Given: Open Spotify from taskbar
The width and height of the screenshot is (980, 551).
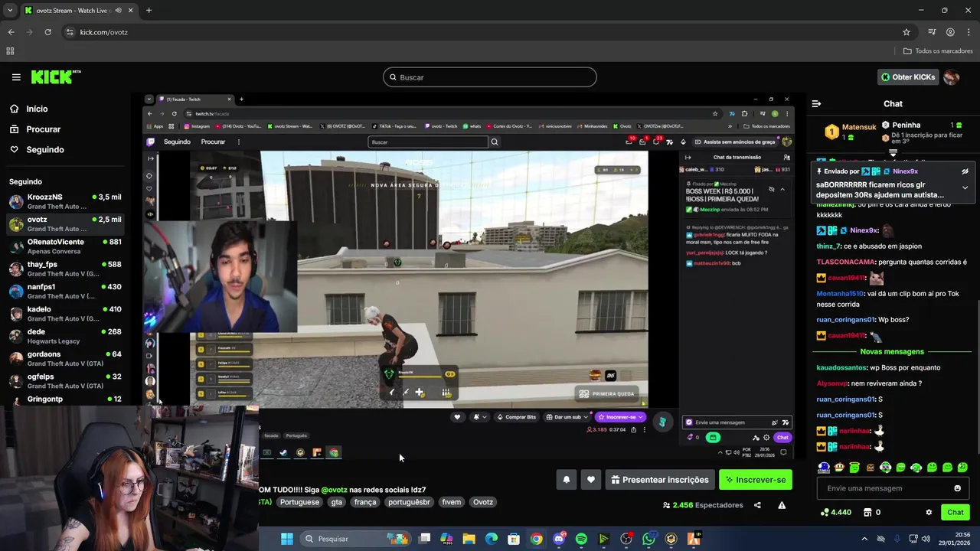Looking at the screenshot, I should [x=581, y=539].
